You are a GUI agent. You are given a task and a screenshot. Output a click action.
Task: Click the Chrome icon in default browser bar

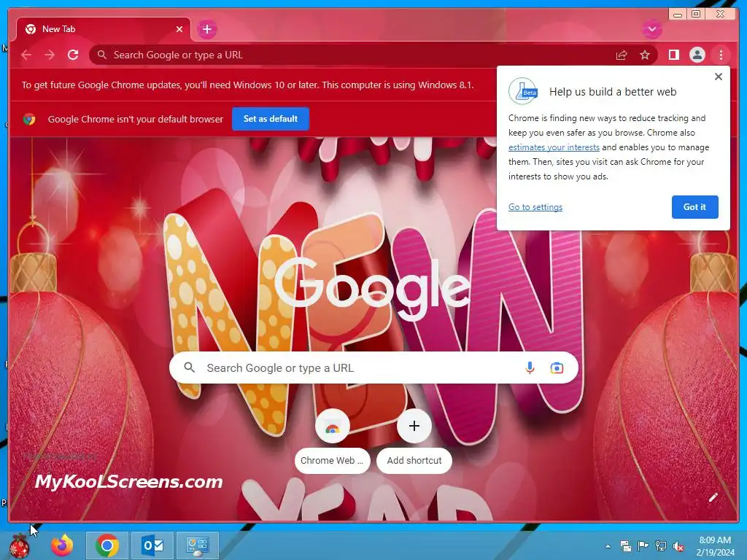(29, 119)
